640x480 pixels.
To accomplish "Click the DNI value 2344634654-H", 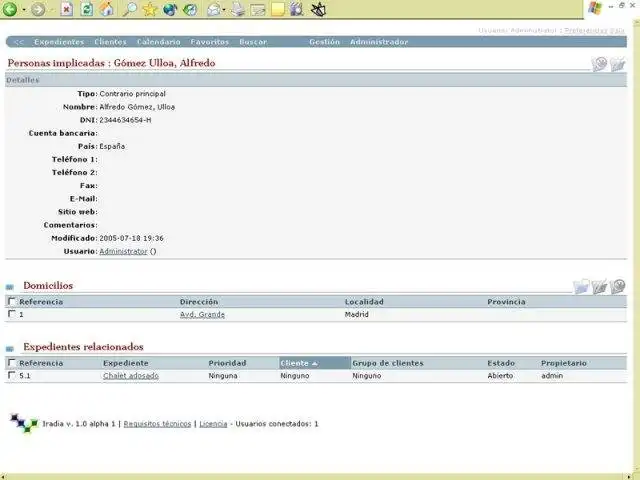I will click(125, 120).
